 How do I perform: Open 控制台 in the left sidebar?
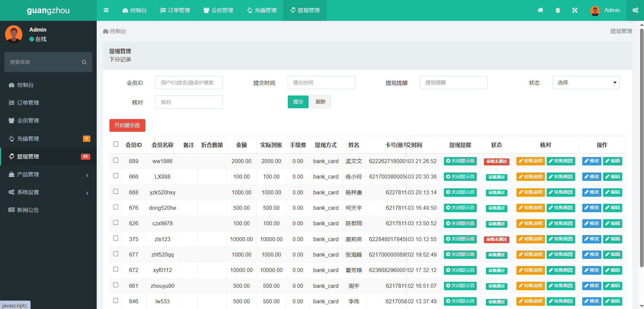(x=48, y=85)
